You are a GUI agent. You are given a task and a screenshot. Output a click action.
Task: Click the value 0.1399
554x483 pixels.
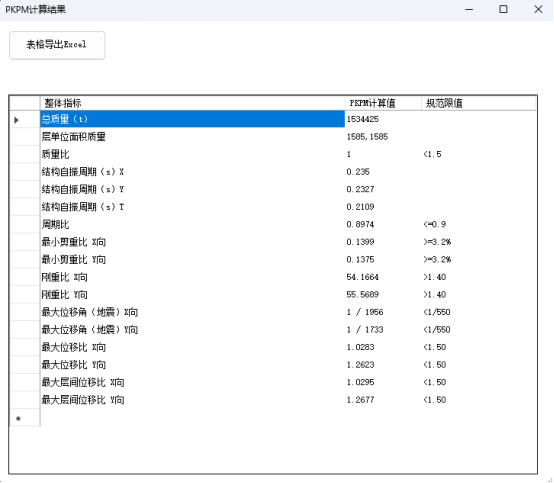(x=360, y=242)
